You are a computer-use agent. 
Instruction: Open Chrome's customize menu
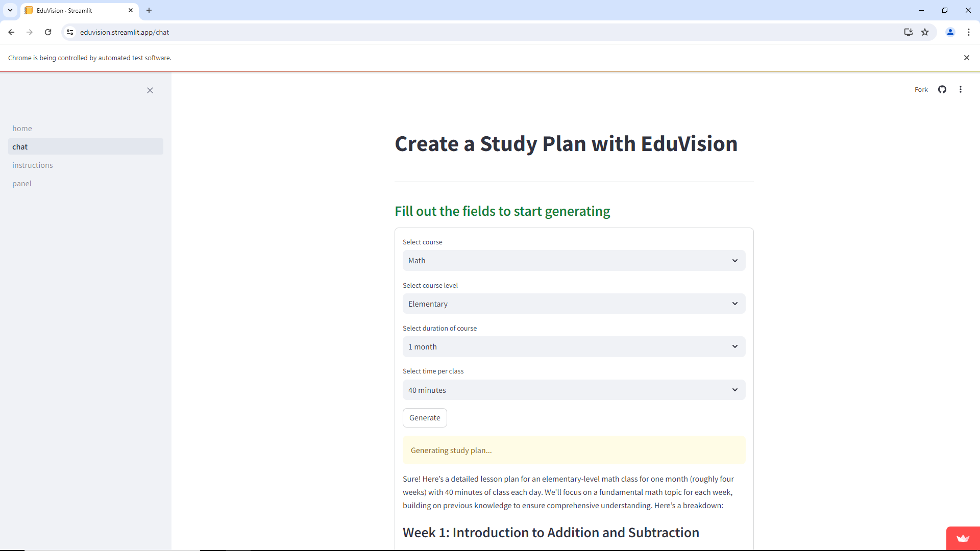[x=969, y=32]
